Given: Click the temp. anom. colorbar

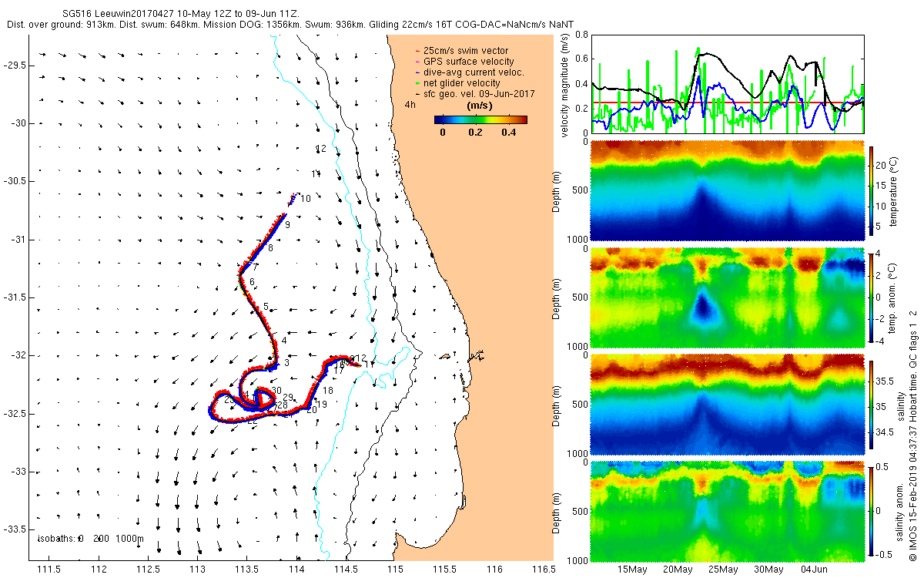Looking at the screenshot, I should click(x=871, y=297).
